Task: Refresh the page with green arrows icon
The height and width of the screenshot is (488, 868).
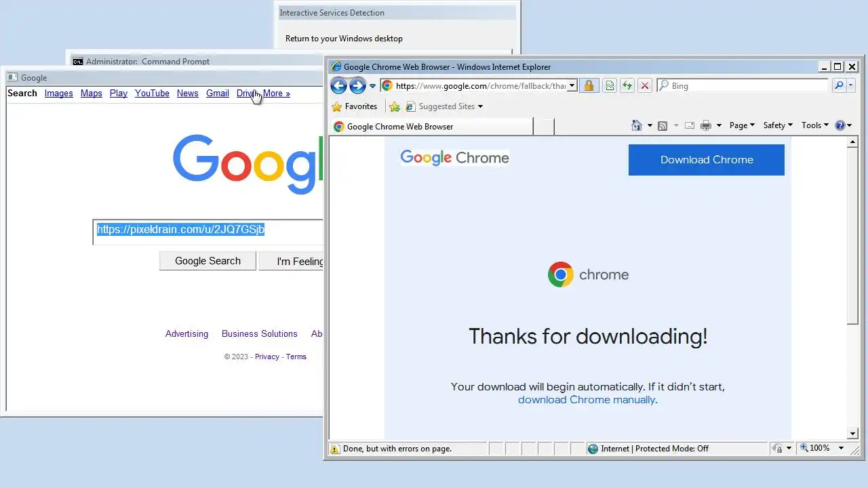Action: [627, 85]
